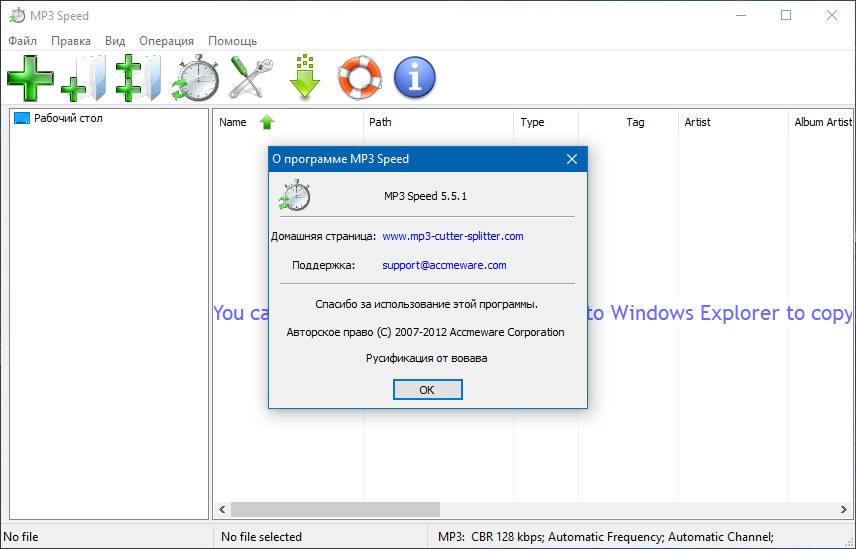This screenshot has height=549, width=856.
Task: Click the 'MP3 Speed 5.5.1' version text
Action: pyautogui.click(x=425, y=196)
